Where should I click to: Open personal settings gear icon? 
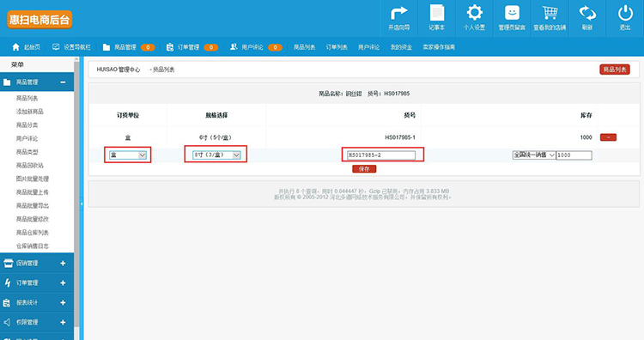474,13
